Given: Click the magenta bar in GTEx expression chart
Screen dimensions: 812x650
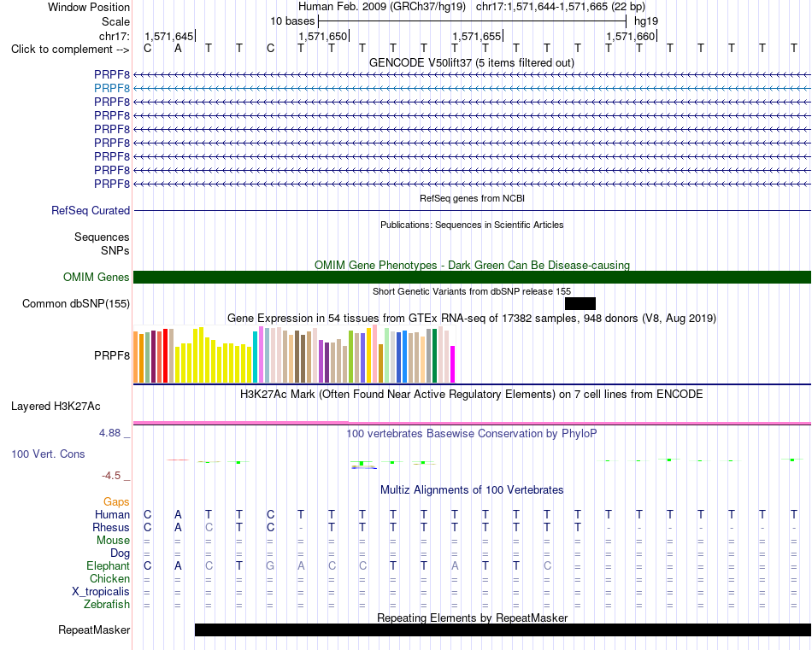Looking at the screenshot, I should click(x=453, y=365).
